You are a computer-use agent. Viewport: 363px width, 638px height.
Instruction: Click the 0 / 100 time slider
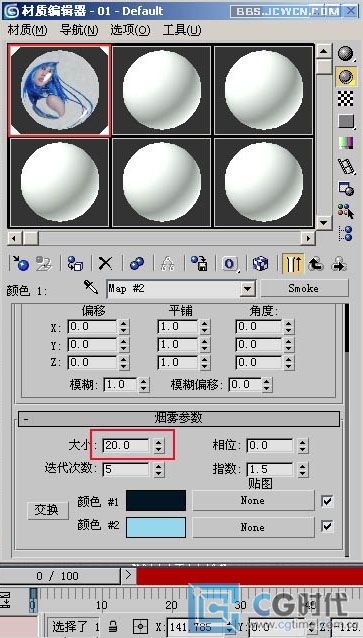tap(60, 576)
